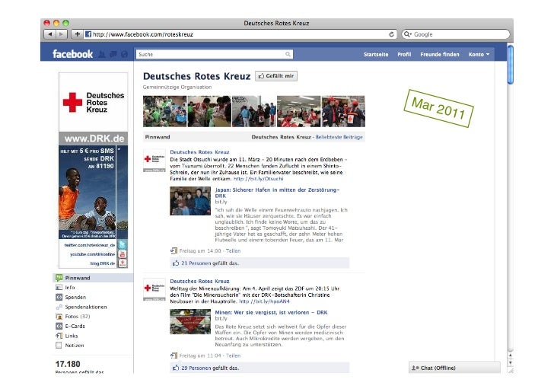The width and height of the screenshot is (554, 392).
Task: Click the DRK avatar of the Minenaufklärung post
Action: click(154, 289)
